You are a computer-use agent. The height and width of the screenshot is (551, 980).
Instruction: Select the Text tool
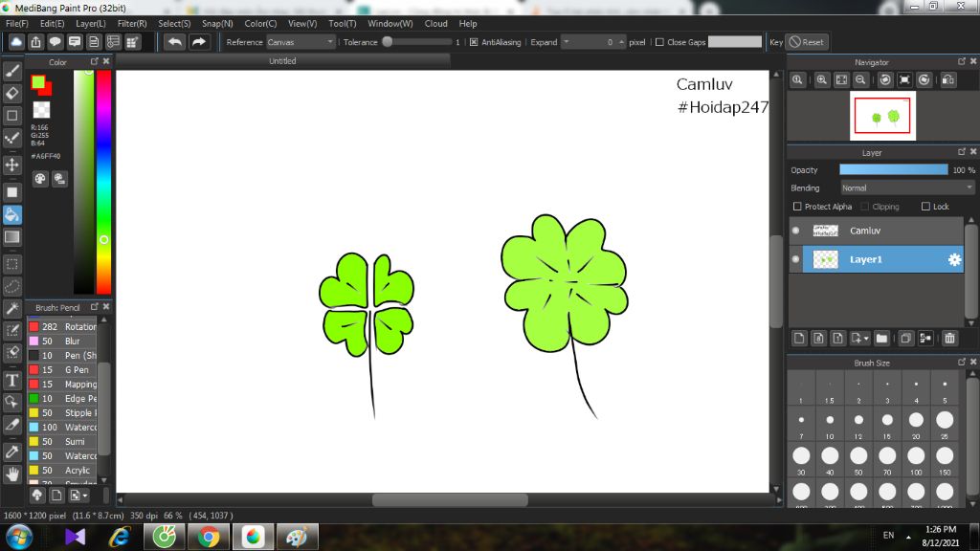(x=11, y=380)
